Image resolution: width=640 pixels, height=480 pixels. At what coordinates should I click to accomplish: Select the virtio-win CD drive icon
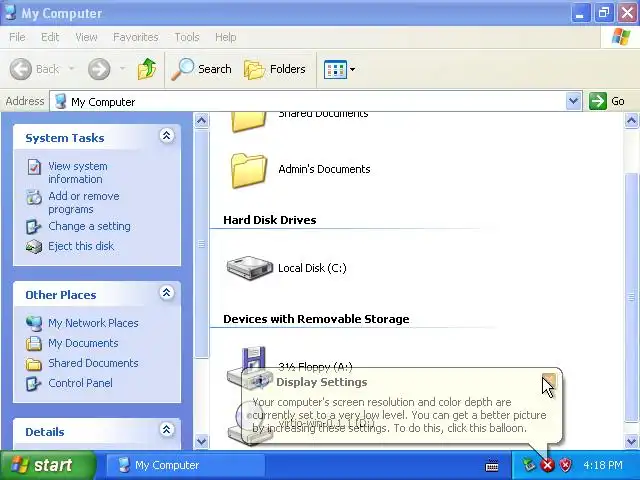click(249, 423)
